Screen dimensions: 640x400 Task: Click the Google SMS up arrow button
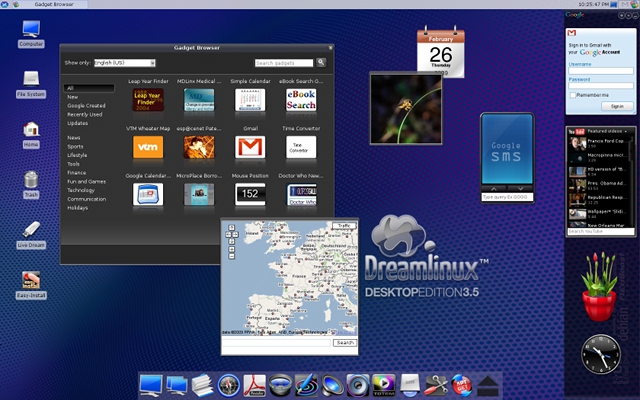coord(494,189)
